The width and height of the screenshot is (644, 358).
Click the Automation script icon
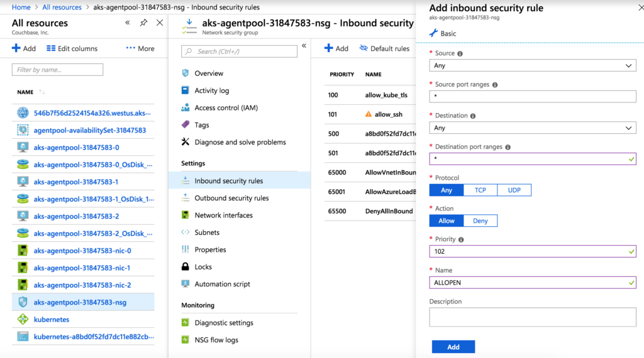pos(186,284)
